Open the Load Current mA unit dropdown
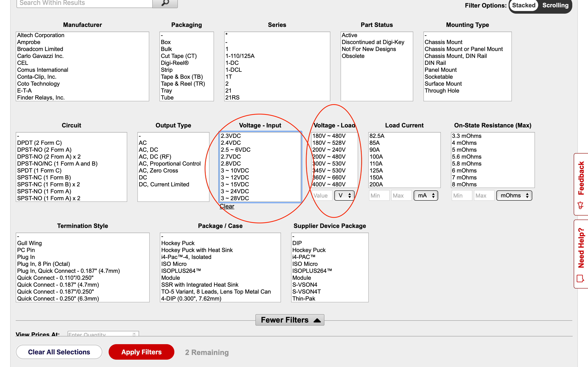 click(426, 196)
